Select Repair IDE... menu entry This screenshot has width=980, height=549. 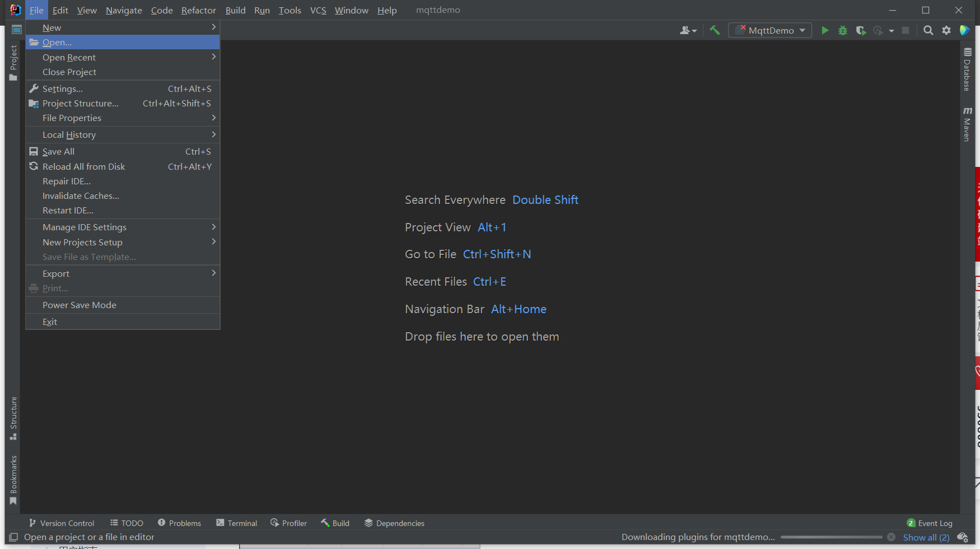coord(123,182)
